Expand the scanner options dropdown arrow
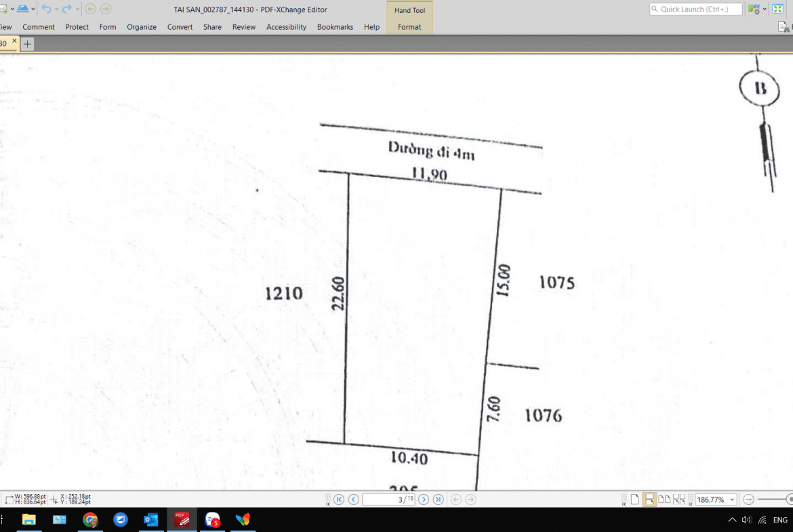 pyautogui.click(x=33, y=9)
